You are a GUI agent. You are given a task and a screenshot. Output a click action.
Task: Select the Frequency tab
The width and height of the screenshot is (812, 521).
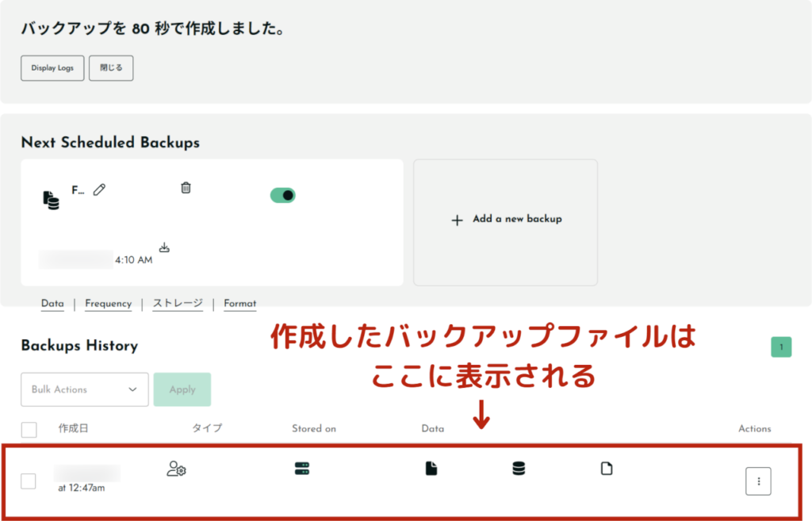pyautogui.click(x=108, y=304)
